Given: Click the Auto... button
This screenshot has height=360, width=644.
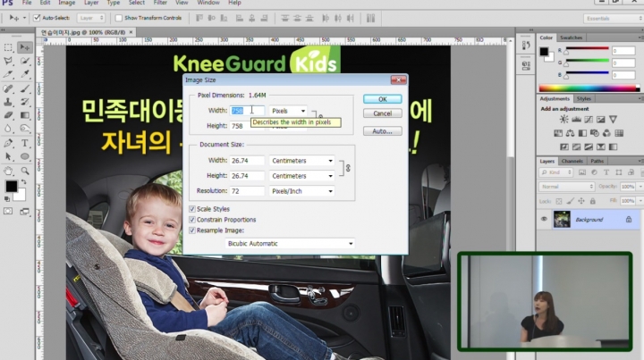Looking at the screenshot, I should (x=382, y=130).
